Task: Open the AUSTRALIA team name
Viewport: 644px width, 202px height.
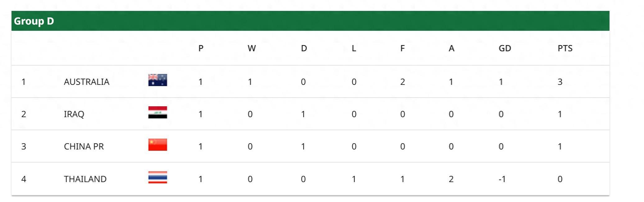Action: (87, 82)
